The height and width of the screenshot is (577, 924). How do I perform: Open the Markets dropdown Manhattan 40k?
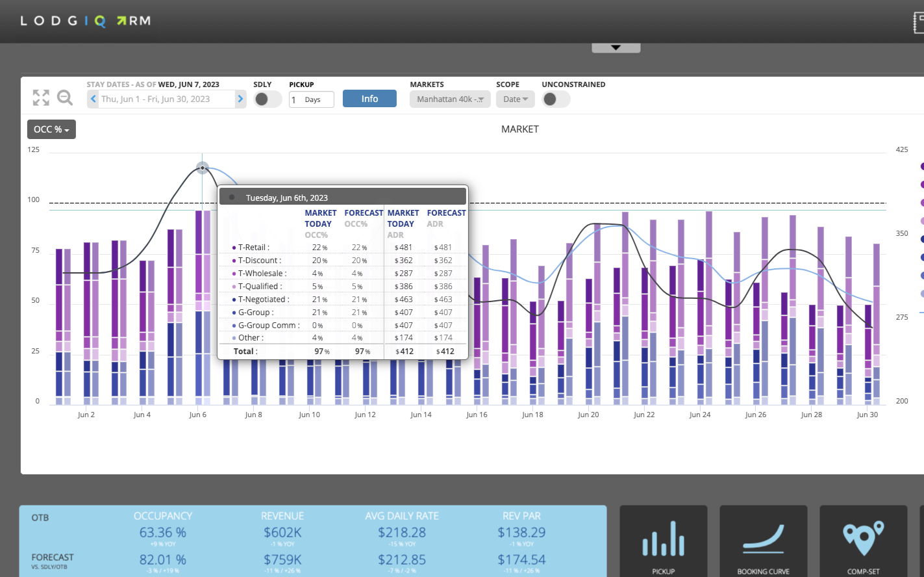pos(450,99)
